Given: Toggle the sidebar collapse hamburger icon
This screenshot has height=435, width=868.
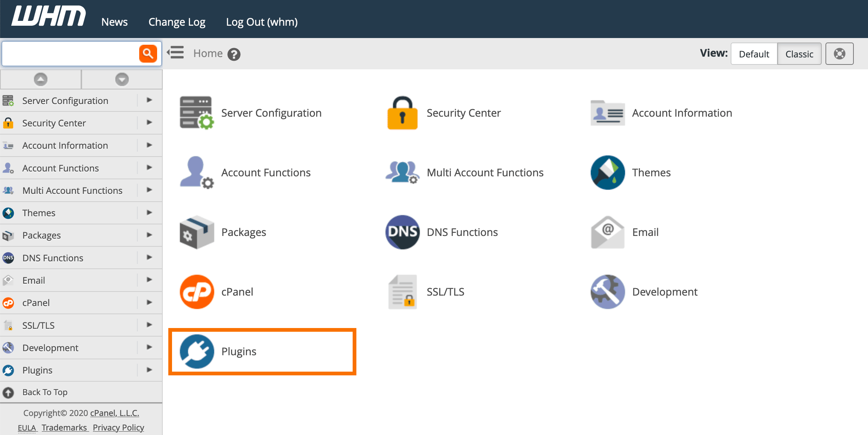Looking at the screenshot, I should (x=175, y=53).
